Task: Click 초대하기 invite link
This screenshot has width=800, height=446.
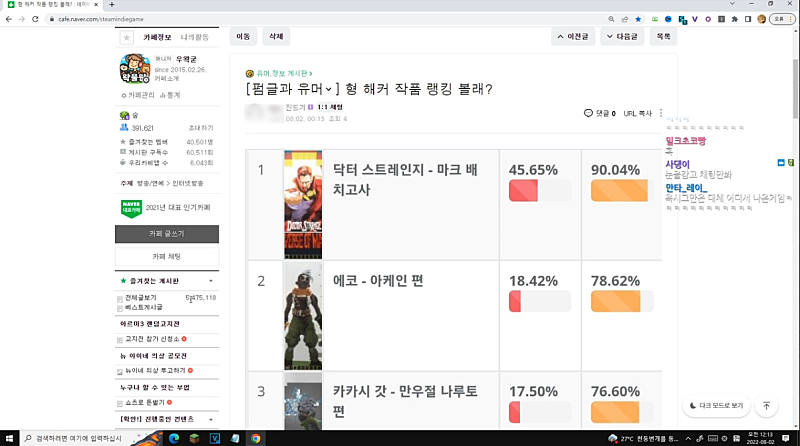Action: pyautogui.click(x=201, y=128)
